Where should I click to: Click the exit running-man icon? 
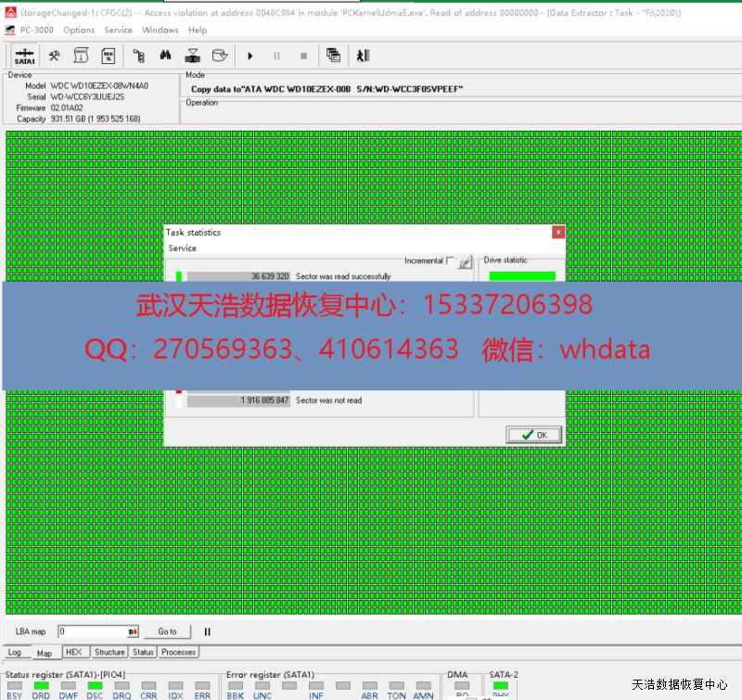(363, 56)
